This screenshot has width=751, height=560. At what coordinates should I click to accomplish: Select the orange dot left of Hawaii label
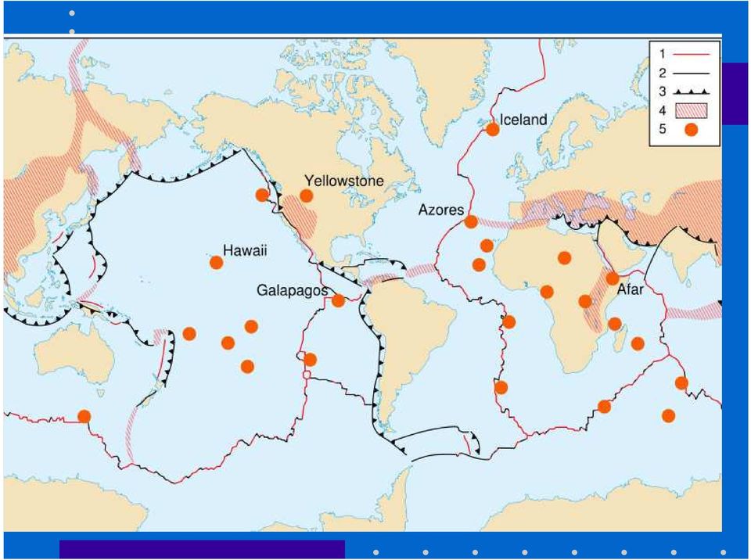click(x=216, y=263)
